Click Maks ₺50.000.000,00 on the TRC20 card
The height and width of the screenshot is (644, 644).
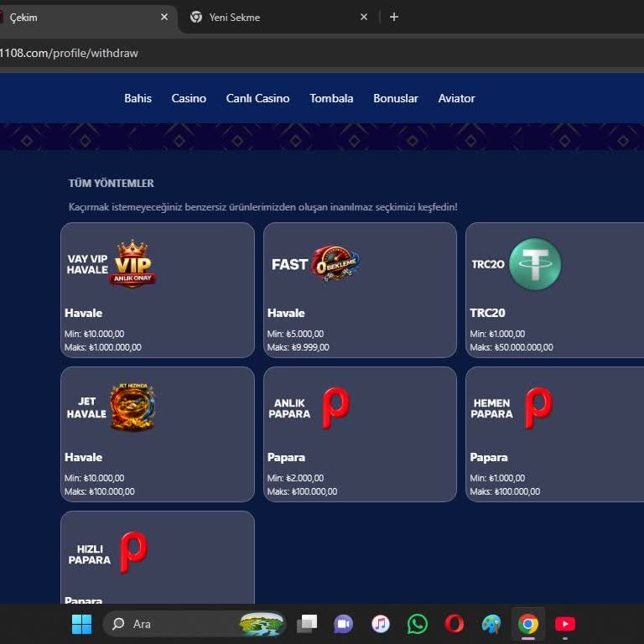[x=512, y=347]
